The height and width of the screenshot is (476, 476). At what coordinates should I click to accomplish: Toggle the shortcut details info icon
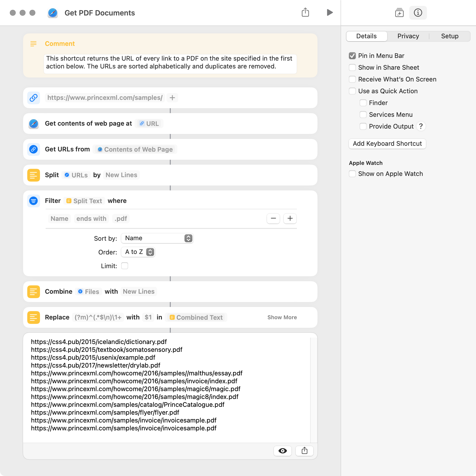(418, 13)
